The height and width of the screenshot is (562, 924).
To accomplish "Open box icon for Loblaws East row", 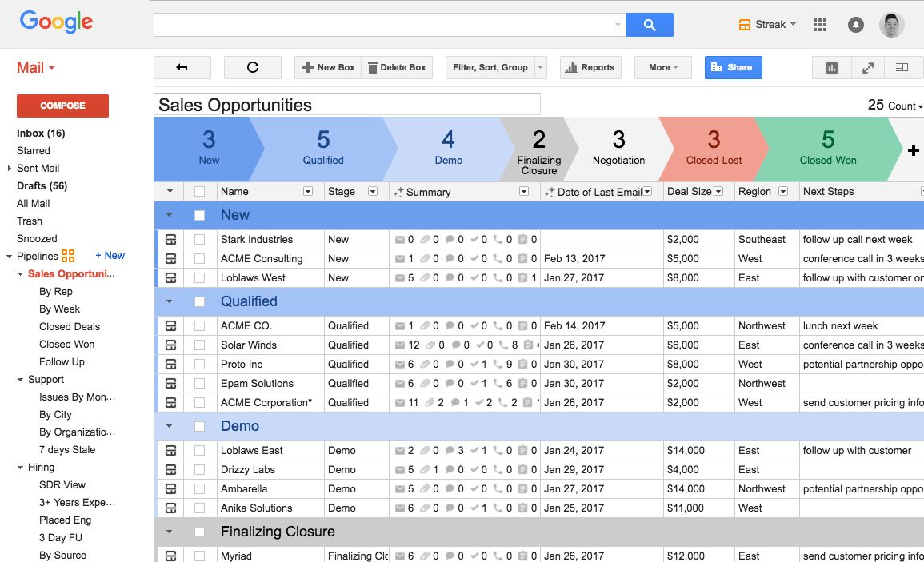I will (171, 450).
